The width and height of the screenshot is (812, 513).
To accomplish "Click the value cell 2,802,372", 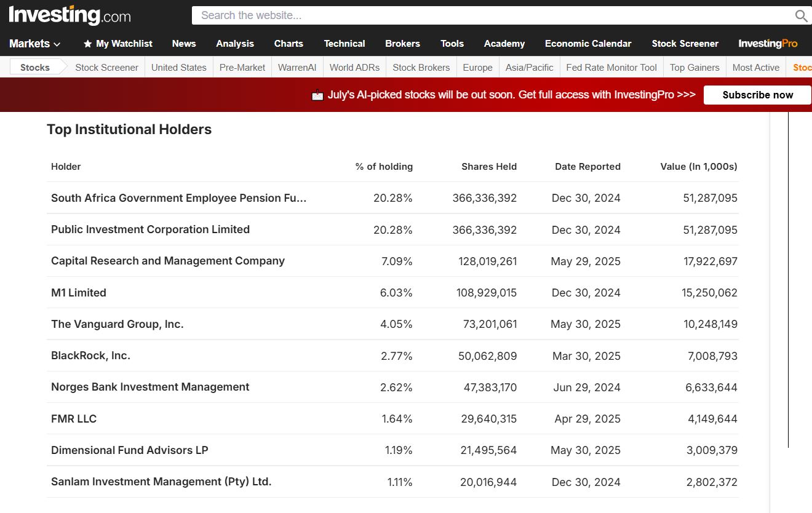I will click(712, 482).
